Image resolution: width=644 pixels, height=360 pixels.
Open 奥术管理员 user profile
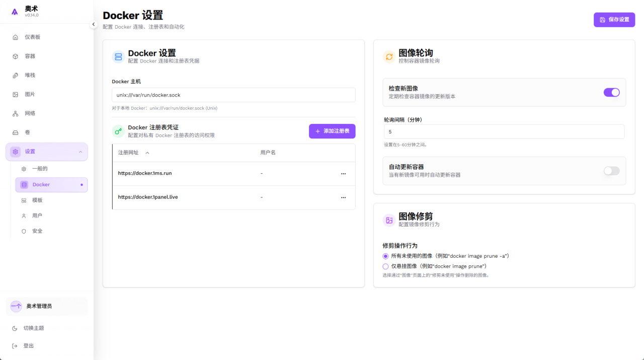(46, 306)
